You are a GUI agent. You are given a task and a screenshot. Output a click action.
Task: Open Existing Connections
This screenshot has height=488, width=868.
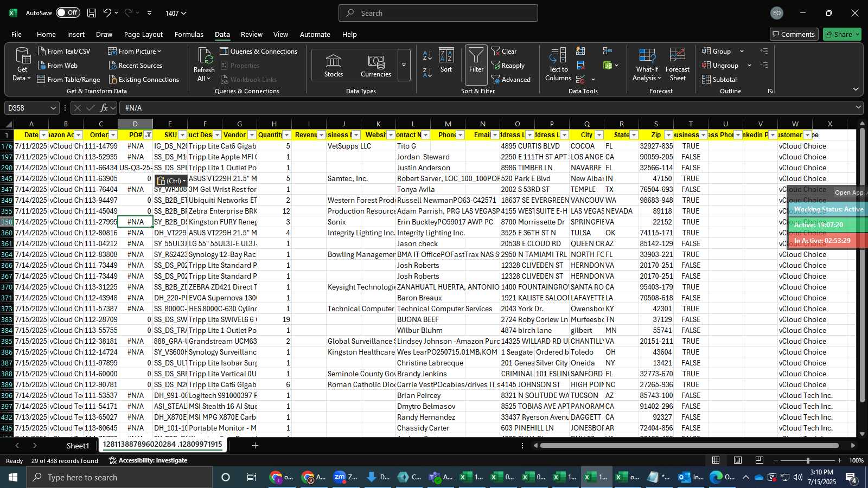coord(144,79)
